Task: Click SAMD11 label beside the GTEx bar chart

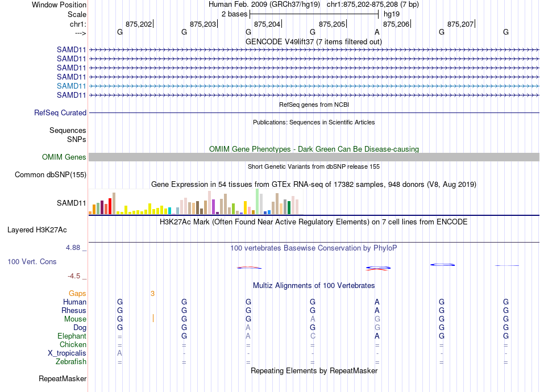Action: pyautogui.click(x=71, y=203)
